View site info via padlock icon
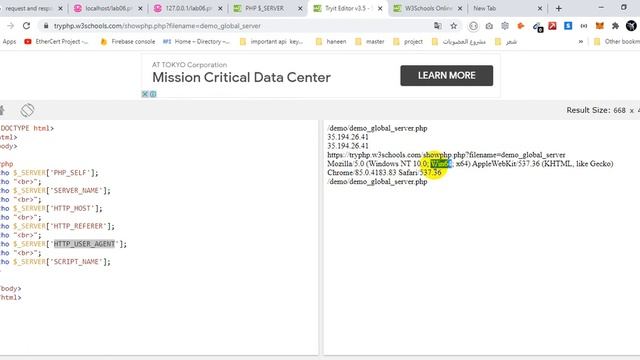 [x=46, y=26]
